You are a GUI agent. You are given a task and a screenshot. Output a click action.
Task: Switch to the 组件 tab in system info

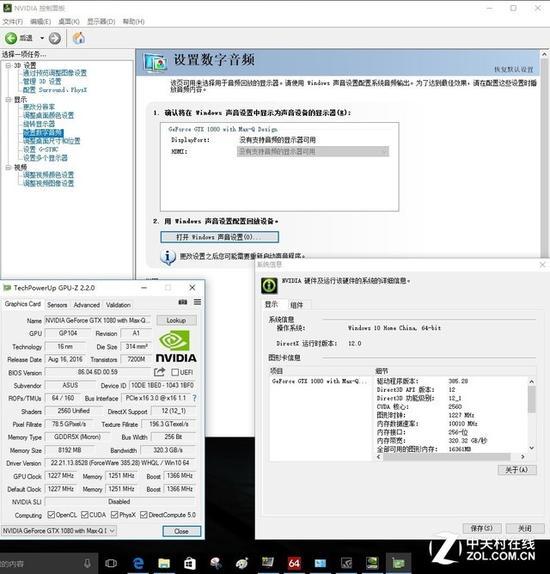(x=296, y=305)
